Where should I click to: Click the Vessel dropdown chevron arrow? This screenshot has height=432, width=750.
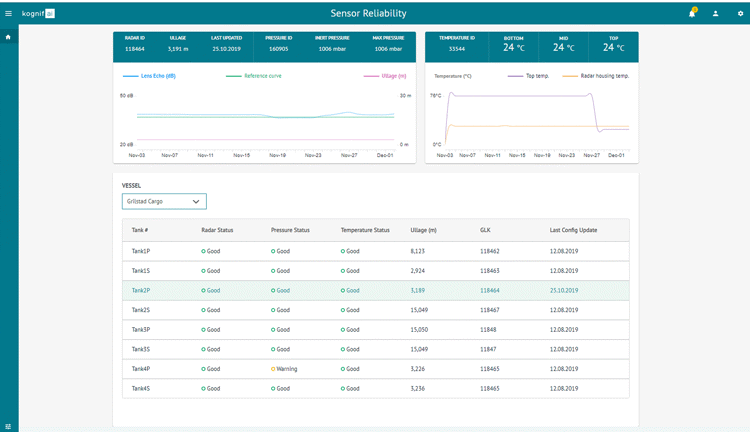(x=196, y=201)
